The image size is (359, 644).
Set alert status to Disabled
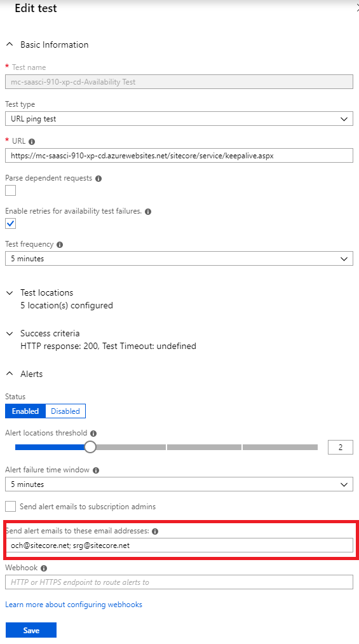click(x=65, y=411)
